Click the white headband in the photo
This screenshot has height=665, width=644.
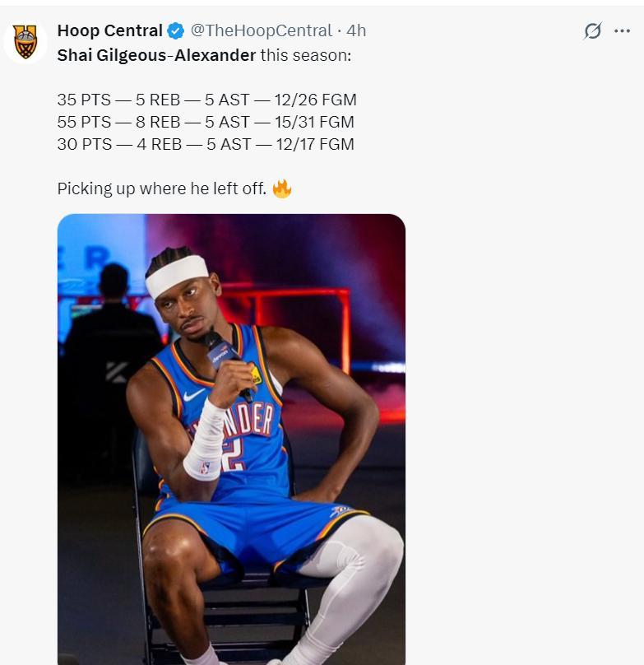176,274
